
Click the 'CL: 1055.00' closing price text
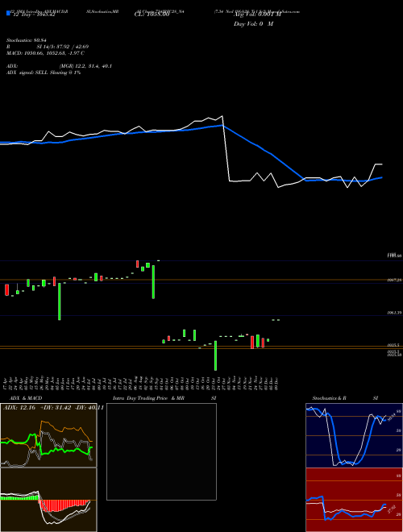tap(152, 15)
